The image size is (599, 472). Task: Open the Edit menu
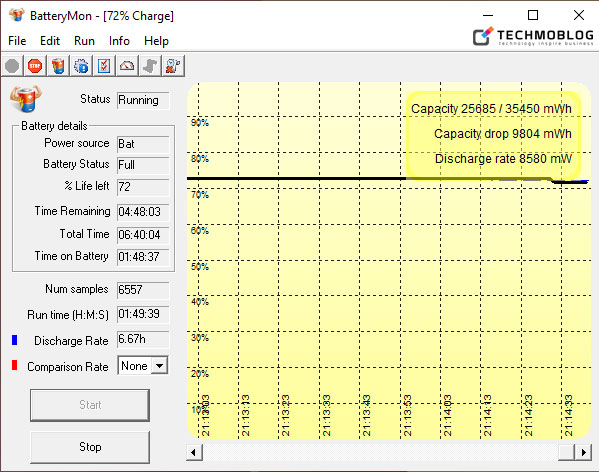pyautogui.click(x=50, y=41)
